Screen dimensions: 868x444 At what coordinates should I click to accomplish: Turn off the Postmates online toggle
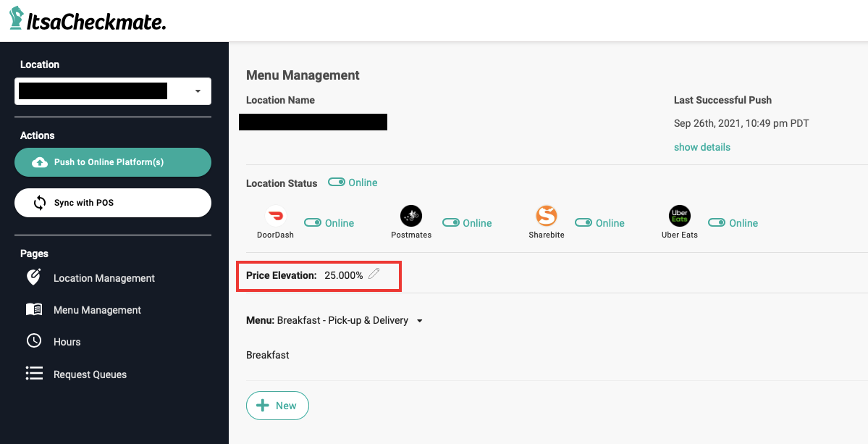point(451,223)
